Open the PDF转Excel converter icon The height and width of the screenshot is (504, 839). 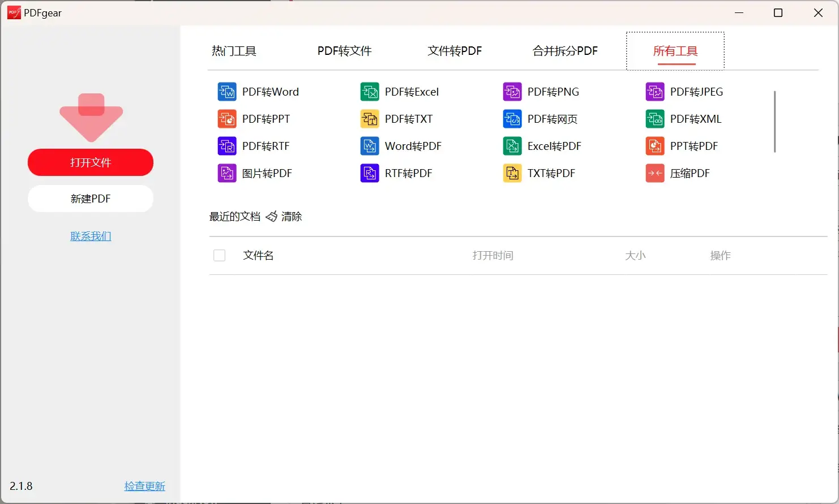tap(370, 92)
